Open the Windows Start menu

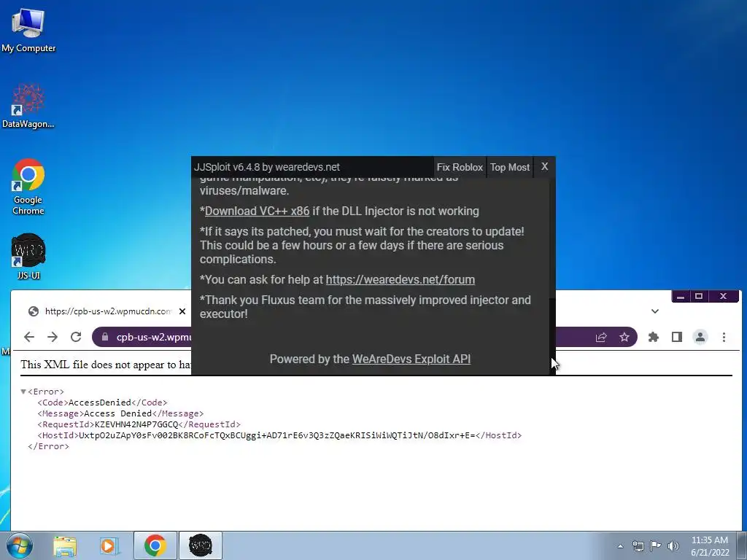[20, 545]
